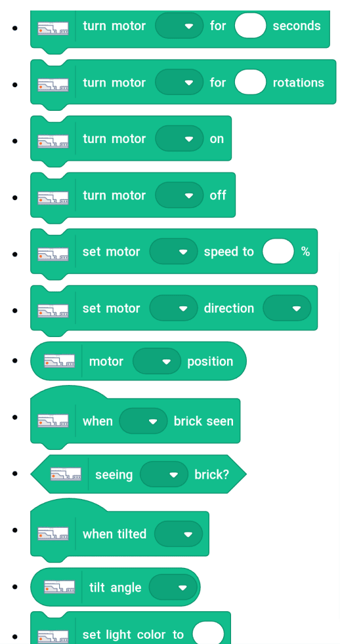
Task: Expand color dropdown in 'when brick seen' block
Action: [144, 421]
